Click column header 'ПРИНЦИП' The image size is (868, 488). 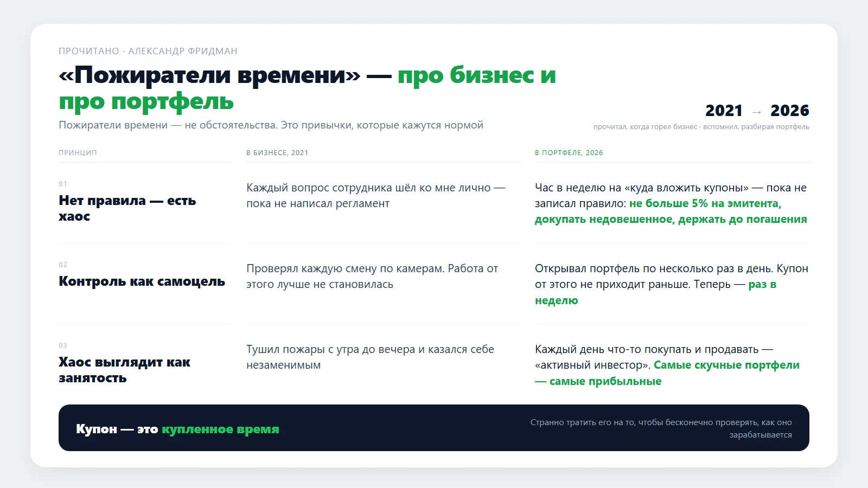(78, 153)
